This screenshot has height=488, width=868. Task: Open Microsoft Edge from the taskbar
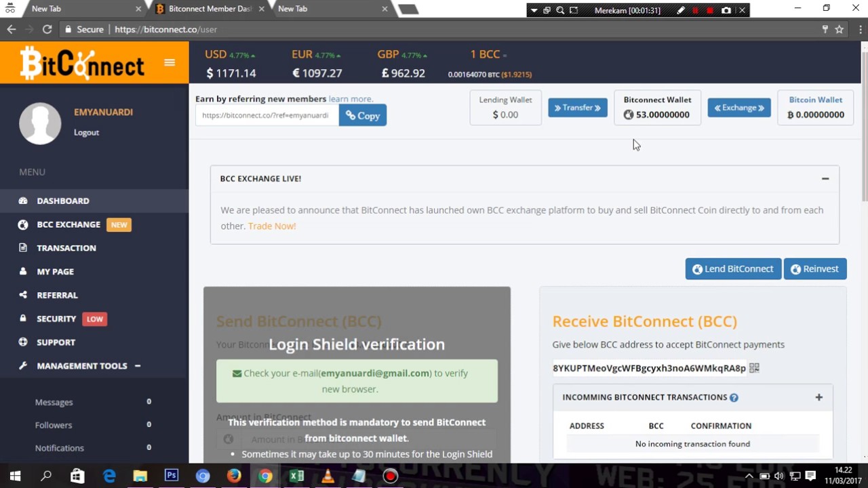coord(109,476)
